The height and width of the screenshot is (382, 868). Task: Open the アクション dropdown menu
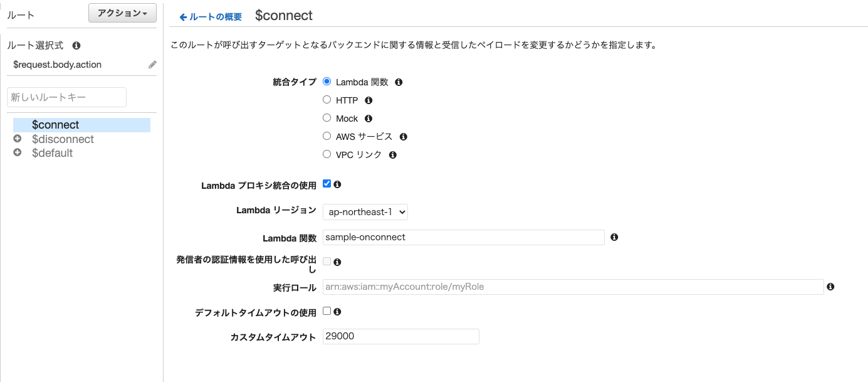coord(122,13)
